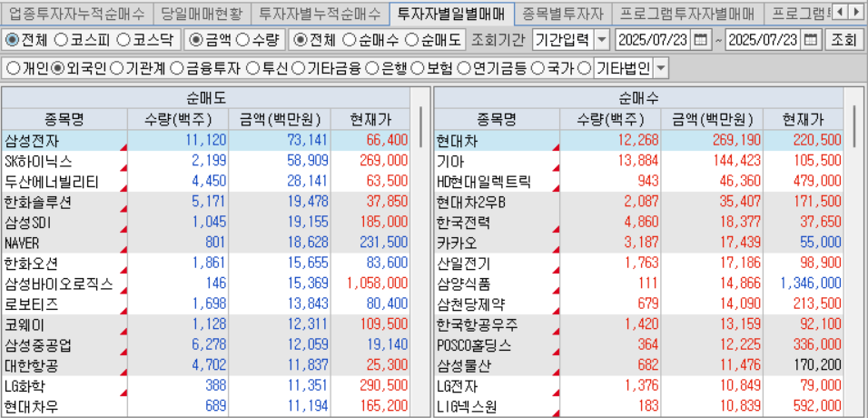Edit the start date field
The height and width of the screenshot is (418, 868).
click(x=653, y=41)
